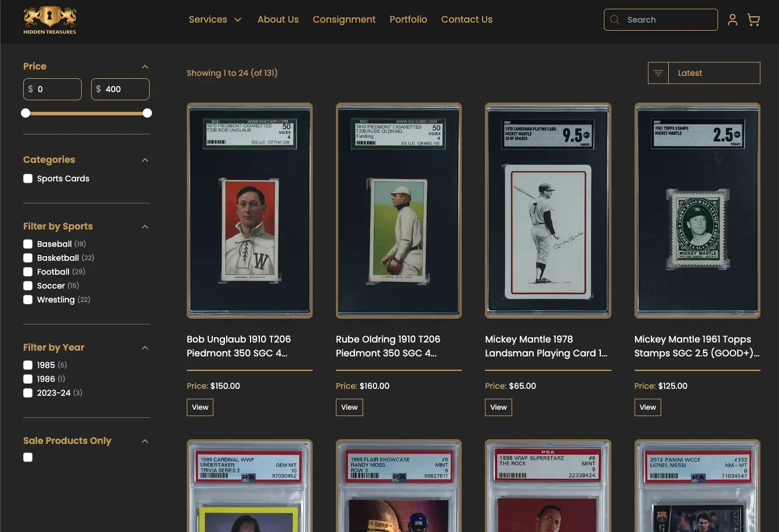Open the 1998 Flair Showcase Randy Moss card
This screenshot has height=532, width=779.
click(398, 486)
